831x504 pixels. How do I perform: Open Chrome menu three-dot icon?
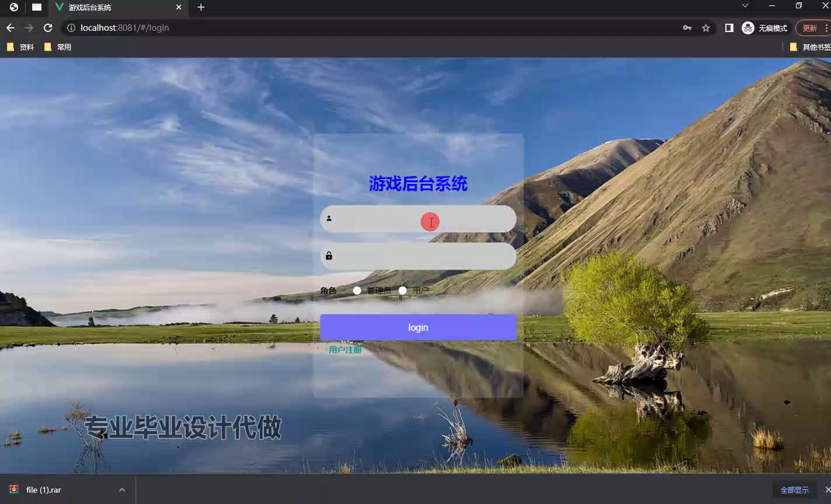[x=826, y=28]
